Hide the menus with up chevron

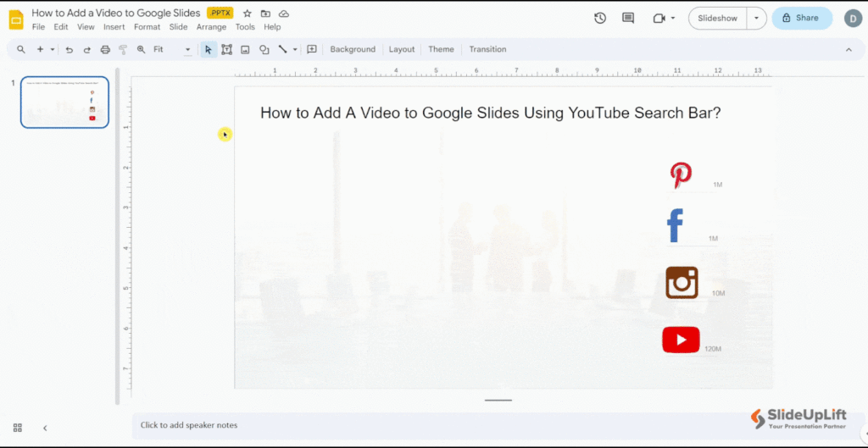click(x=849, y=49)
